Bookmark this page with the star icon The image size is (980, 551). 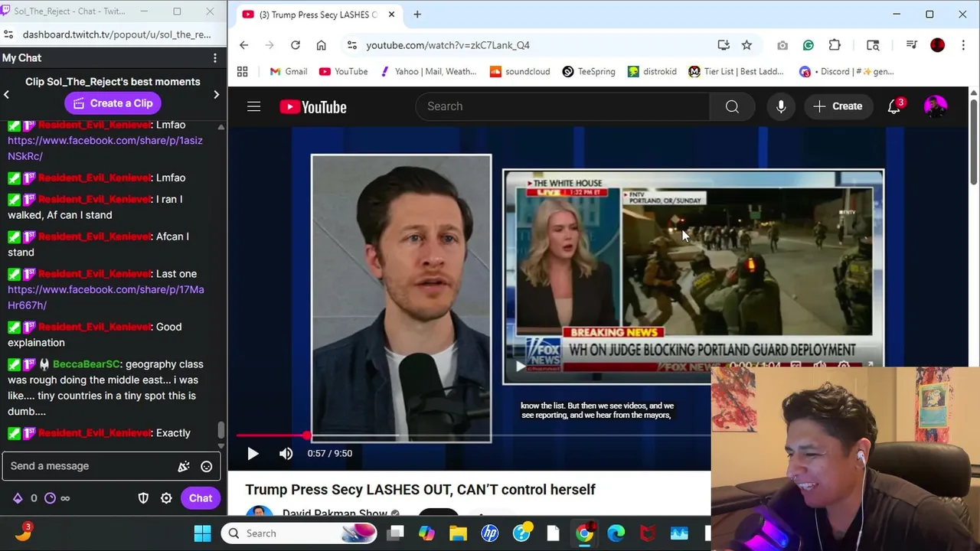pyautogui.click(x=746, y=45)
